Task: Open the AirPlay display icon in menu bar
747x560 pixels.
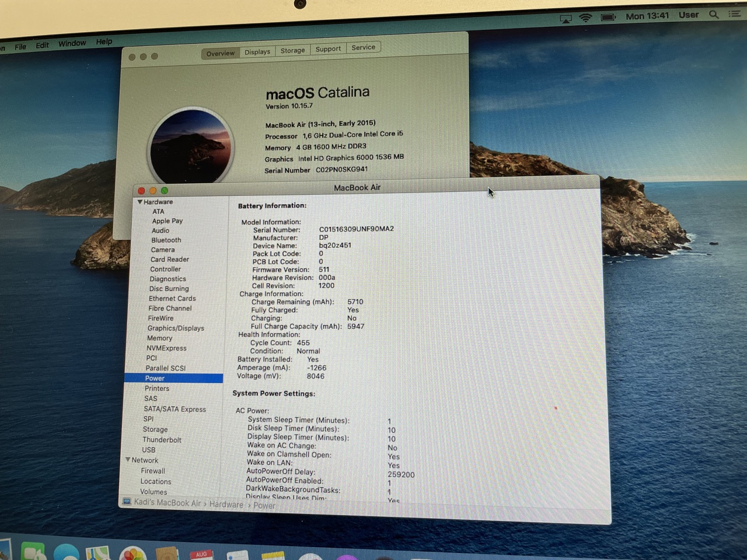Action: [566, 19]
